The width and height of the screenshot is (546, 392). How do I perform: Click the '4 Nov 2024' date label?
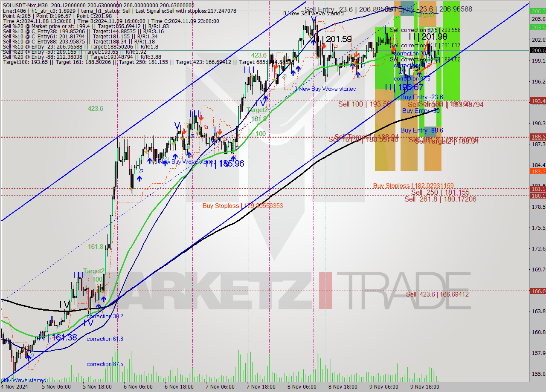tap(14, 387)
